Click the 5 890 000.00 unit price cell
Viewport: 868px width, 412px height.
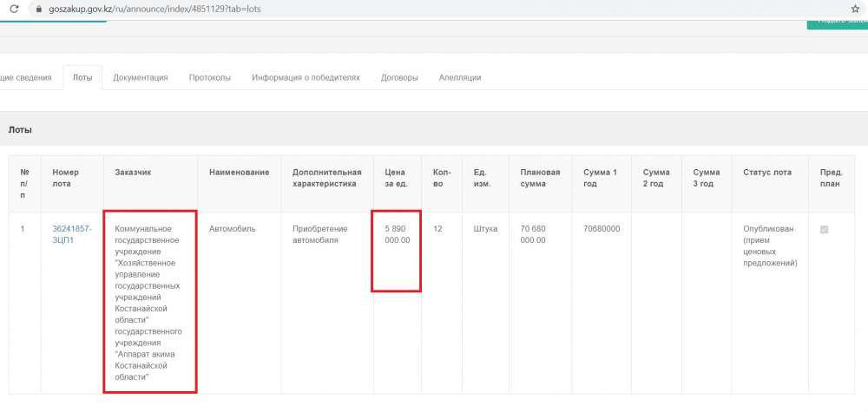(397, 234)
